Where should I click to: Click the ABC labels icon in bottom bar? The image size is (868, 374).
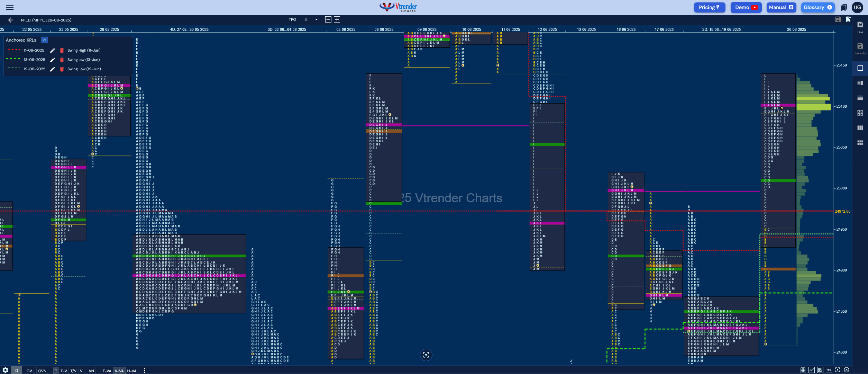point(829,370)
